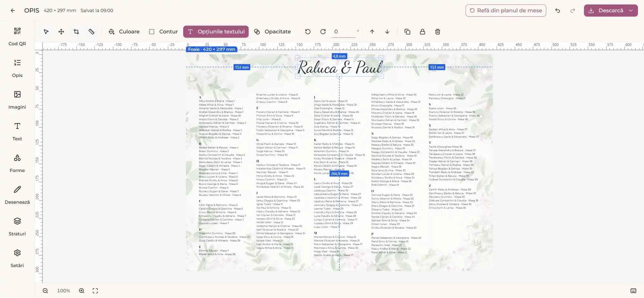Open the Descarcă dropdown arrow

[x=631, y=11]
